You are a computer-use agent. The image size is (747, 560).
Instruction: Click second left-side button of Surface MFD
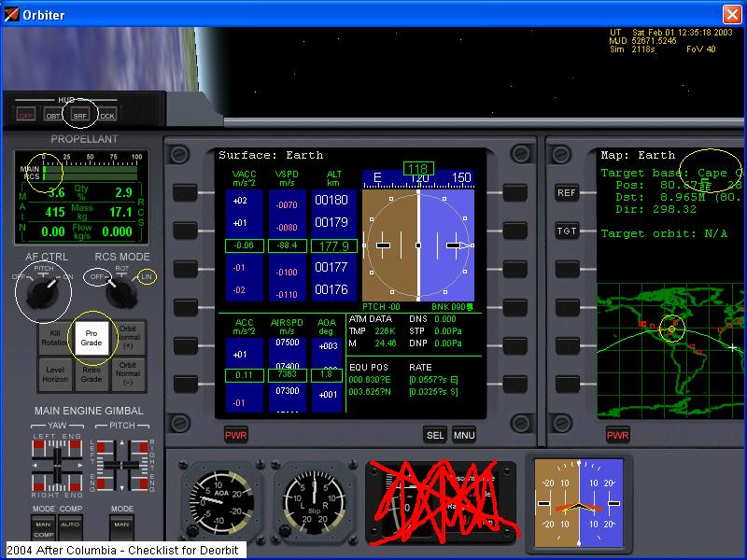click(x=185, y=231)
